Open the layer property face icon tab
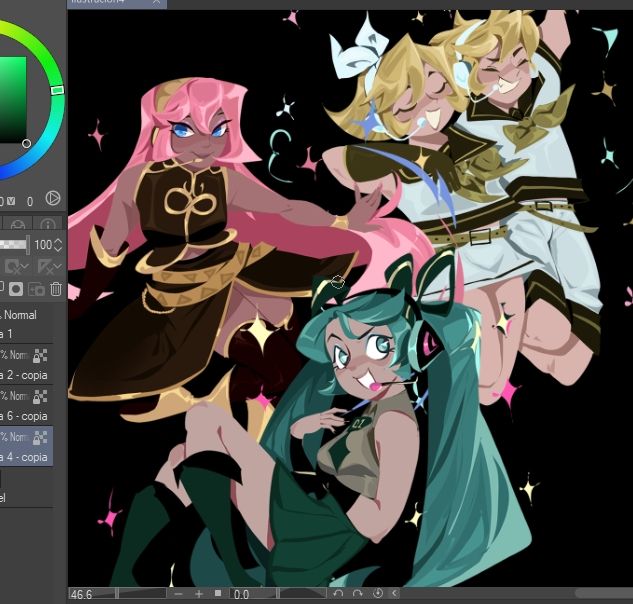633x604 pixels. 17,224
